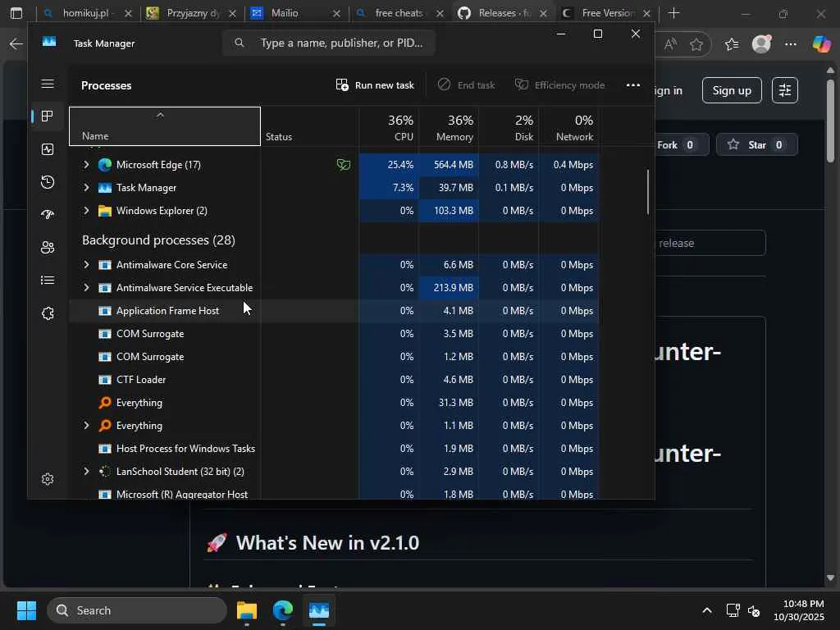The height and width of the screenshot is (630, 840).
Task: Sort by the Disk column header
Action: click(509, 126)
